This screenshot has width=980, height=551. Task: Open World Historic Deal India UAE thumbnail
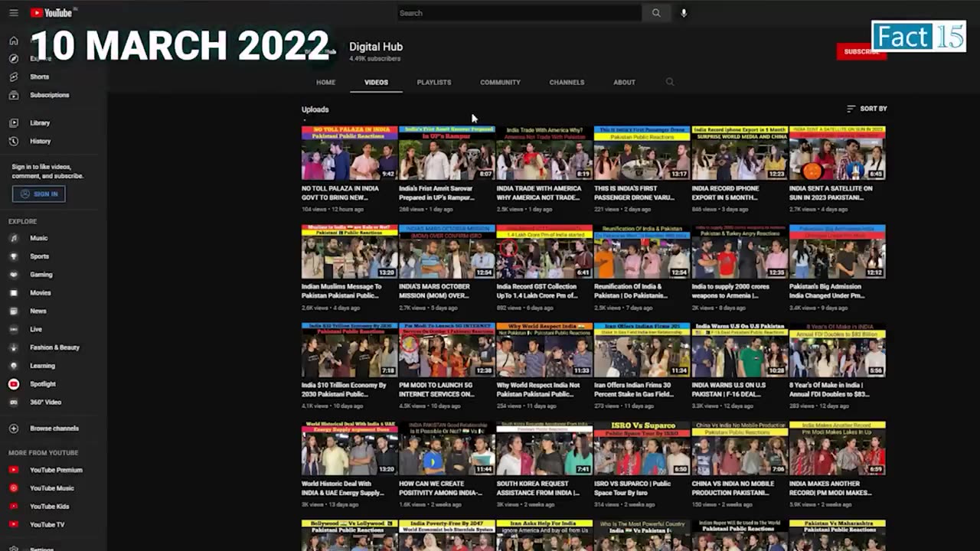pos(349,448)
